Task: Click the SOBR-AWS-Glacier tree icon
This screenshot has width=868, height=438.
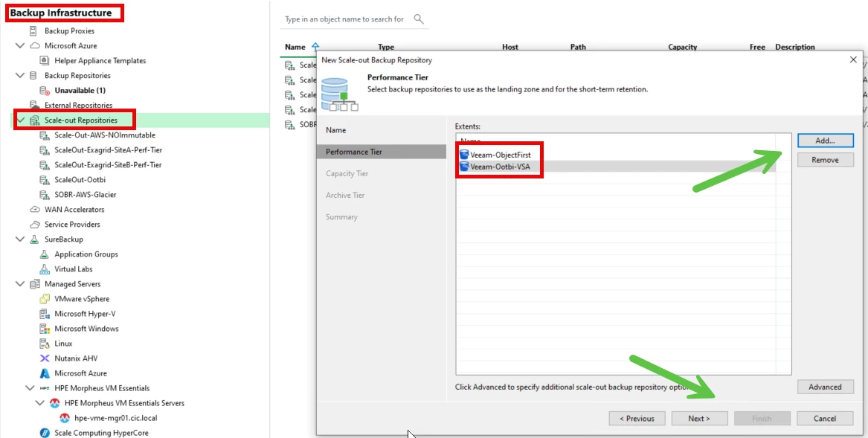Action: 45,195
